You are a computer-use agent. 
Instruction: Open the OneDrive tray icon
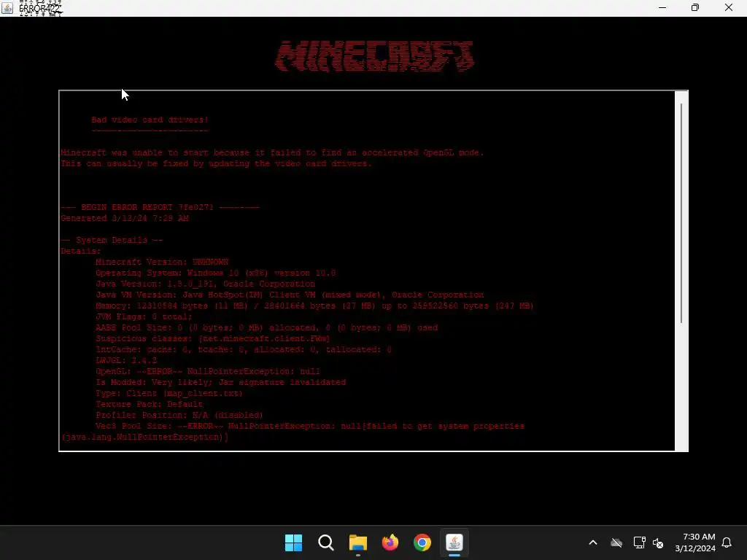tap(616, 542)
